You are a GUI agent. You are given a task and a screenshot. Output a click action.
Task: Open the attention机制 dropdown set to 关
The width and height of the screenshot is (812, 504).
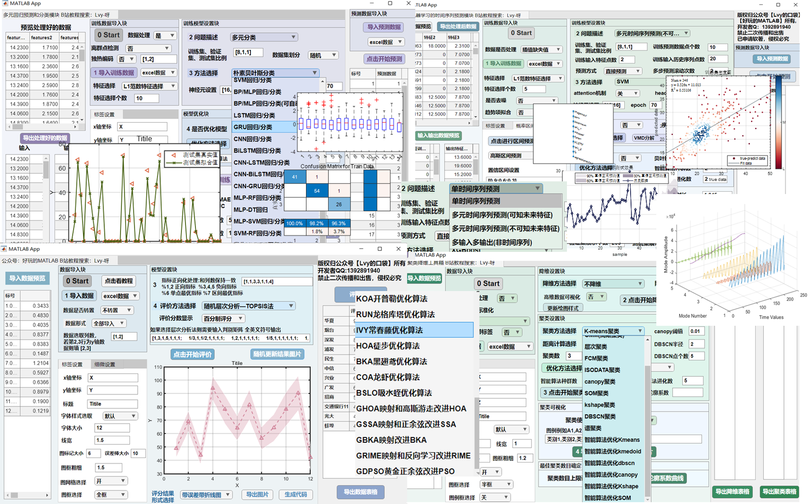point(627,93)
